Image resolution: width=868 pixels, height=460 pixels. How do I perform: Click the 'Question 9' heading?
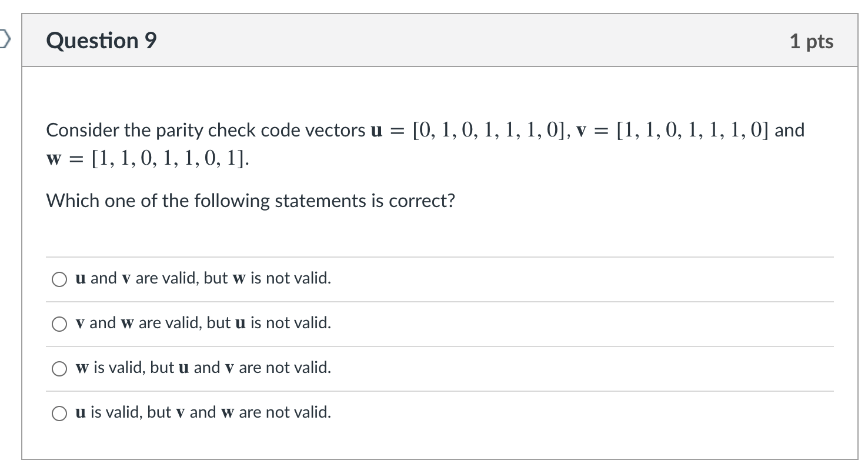coord(102,41)
